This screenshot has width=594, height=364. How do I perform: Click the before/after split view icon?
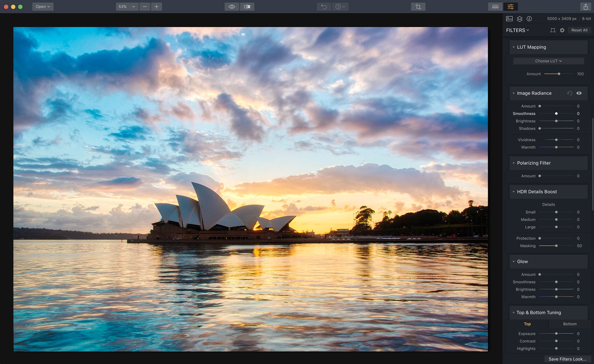click(247, 6)
